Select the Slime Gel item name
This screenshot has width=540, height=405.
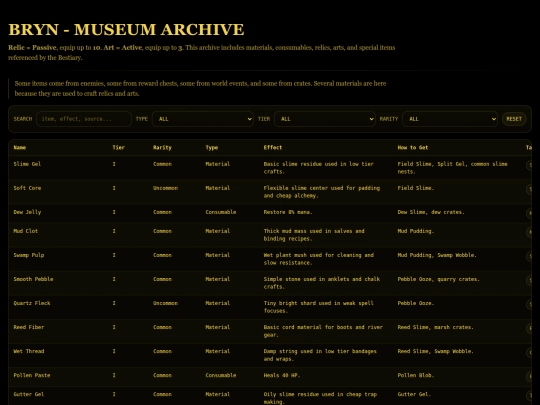pos(27,164)
